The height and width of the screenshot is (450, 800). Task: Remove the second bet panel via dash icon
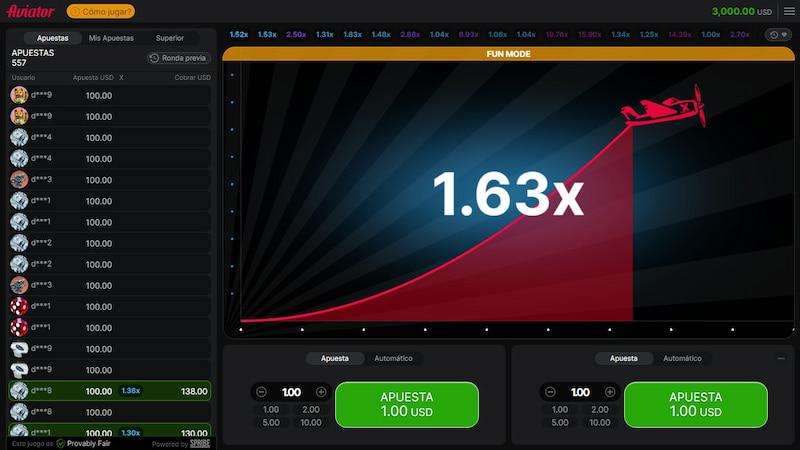tap(781, 359)
